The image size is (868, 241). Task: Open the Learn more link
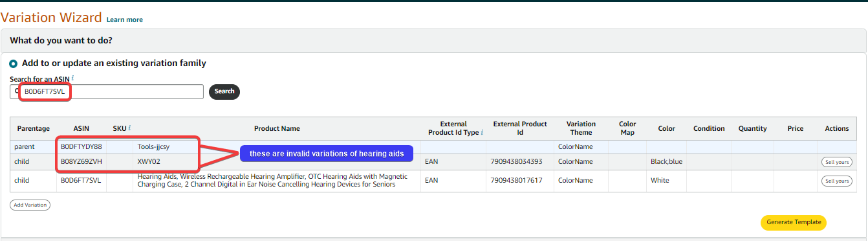pyautogui.click(x=125, y=19)
